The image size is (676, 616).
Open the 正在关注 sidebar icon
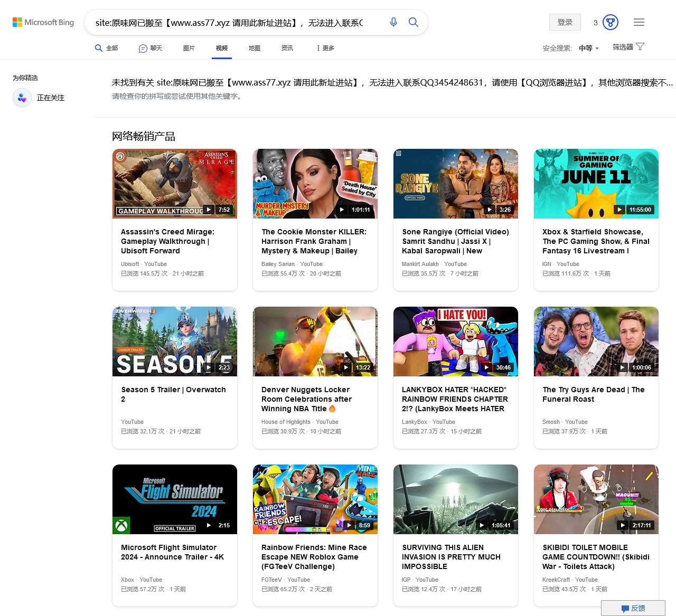22,98
